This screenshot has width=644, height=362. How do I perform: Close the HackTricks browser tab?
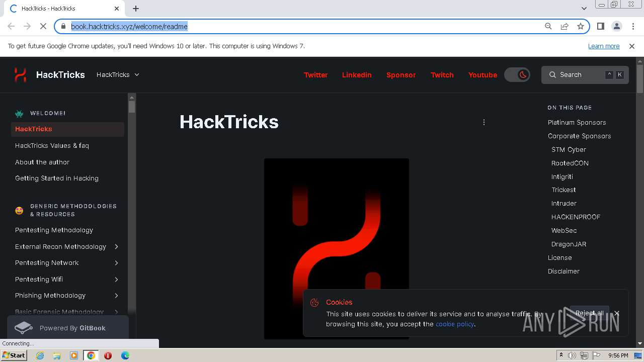coord(117,9)
